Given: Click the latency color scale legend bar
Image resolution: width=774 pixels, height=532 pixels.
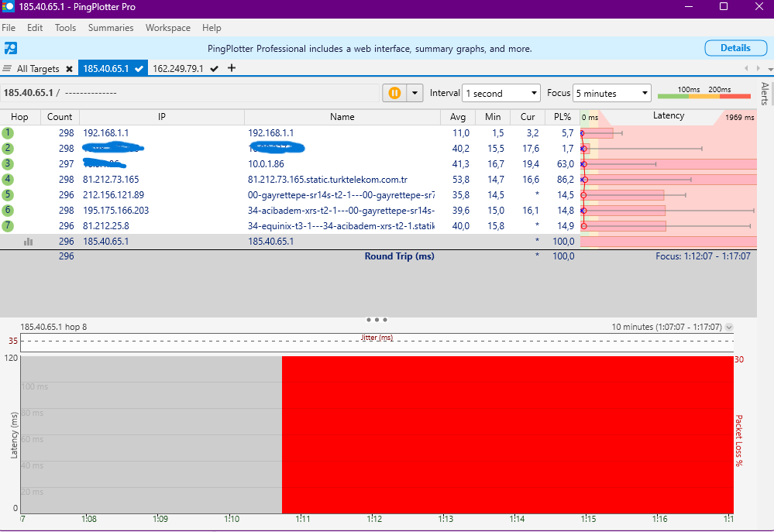Looking at the screenshot, I should pos(704,96).
